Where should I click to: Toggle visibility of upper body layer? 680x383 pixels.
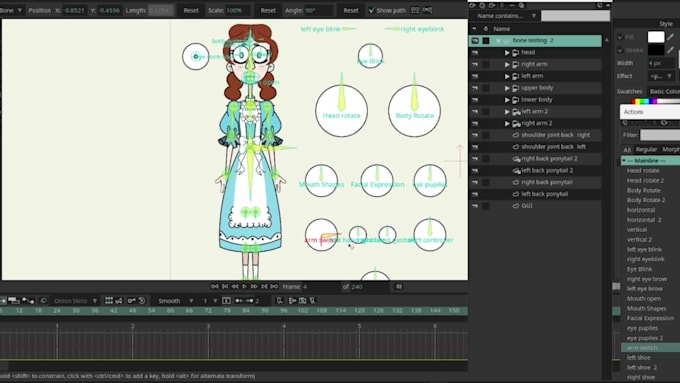475,88
